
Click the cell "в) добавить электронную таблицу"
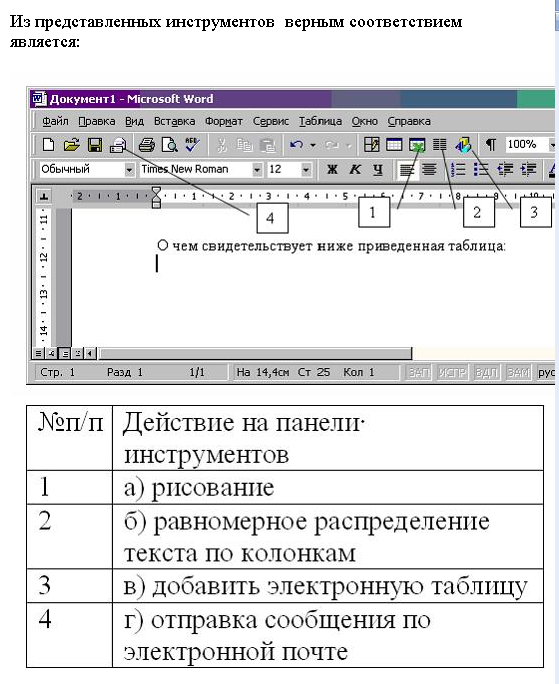[x=328, y=586]
